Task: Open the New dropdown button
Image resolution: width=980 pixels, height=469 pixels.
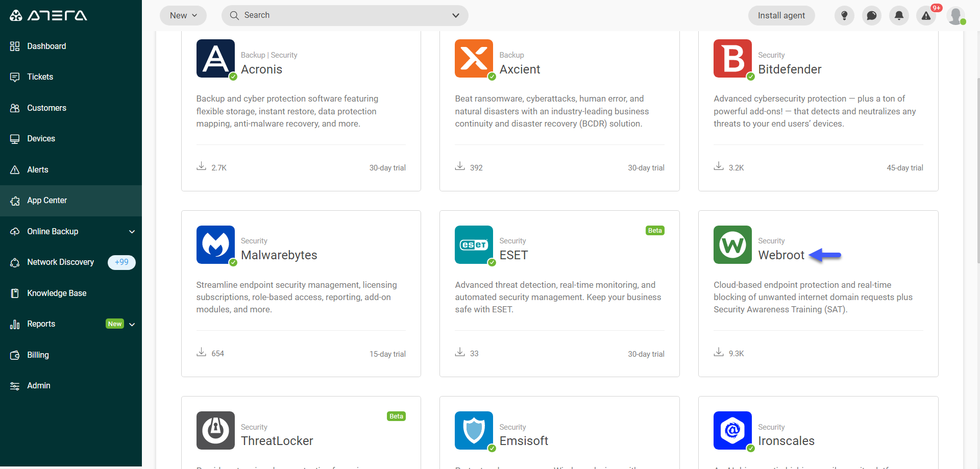Action: (x=183, y=15)
